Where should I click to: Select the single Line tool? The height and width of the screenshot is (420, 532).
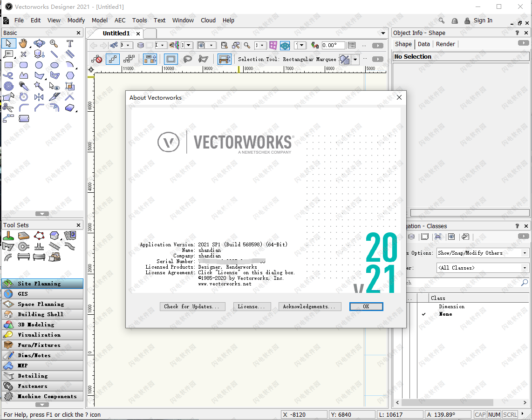(x=54, y=54)
